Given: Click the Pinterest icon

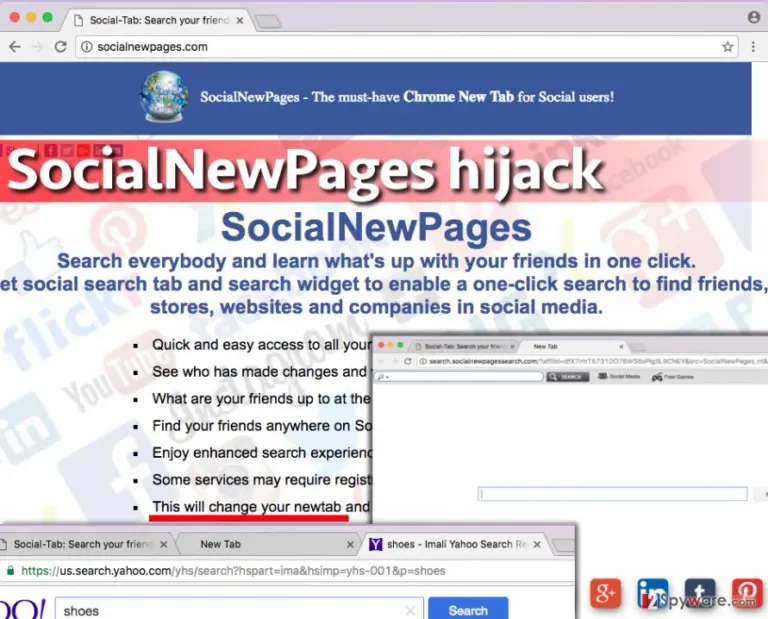Looking at the screenshot, I should point(747,593).
